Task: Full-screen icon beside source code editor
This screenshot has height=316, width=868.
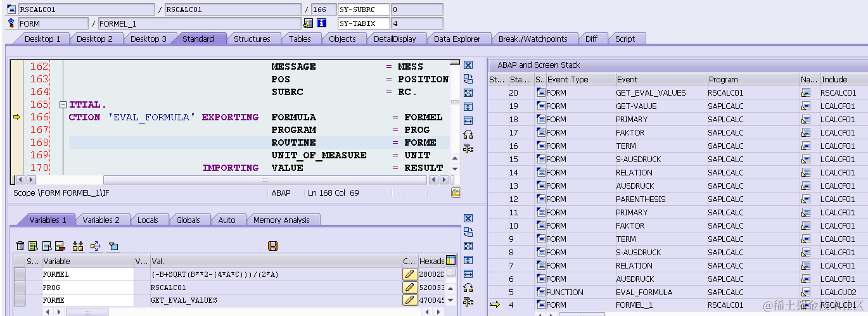Action: [468, 93]
